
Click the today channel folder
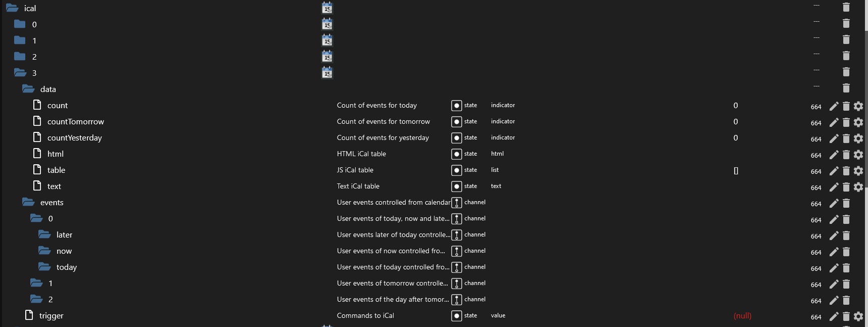[66, 267]
